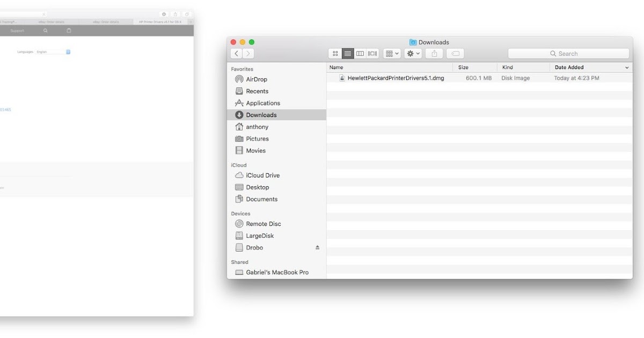Open the gear Action menu in Finder
Image resolution: width=644 pixels, height=338 pixels.
pyautogui.click(x=413, y=54)
